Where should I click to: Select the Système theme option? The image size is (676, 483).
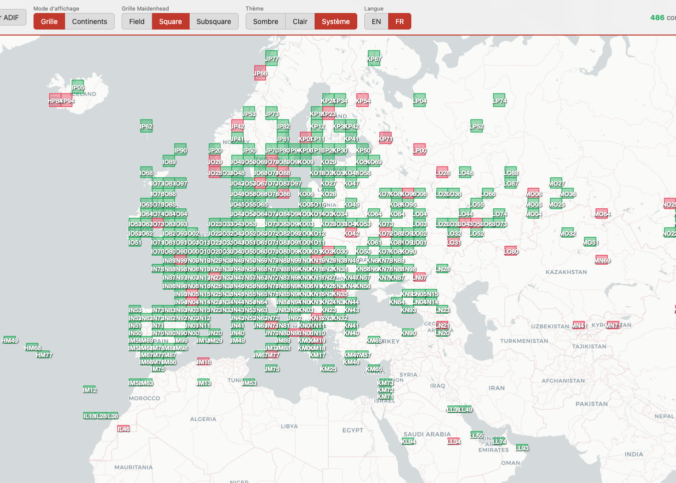click(335, 21)
